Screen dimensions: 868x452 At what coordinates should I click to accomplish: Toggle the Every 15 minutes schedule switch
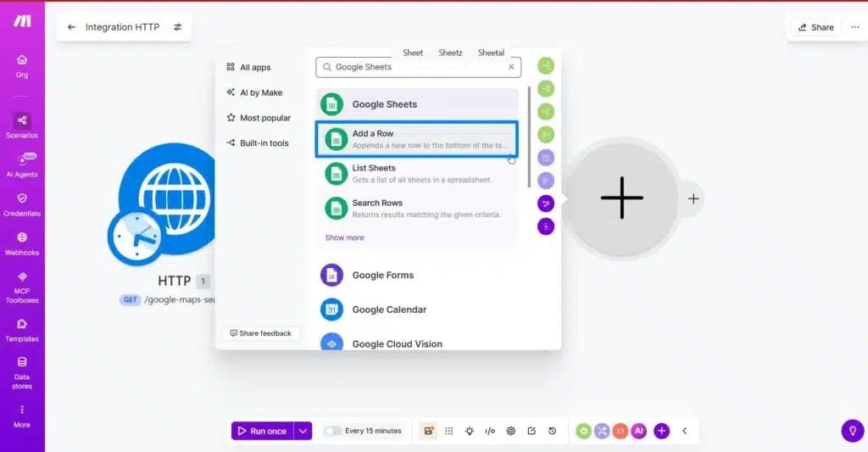point(332,431)
